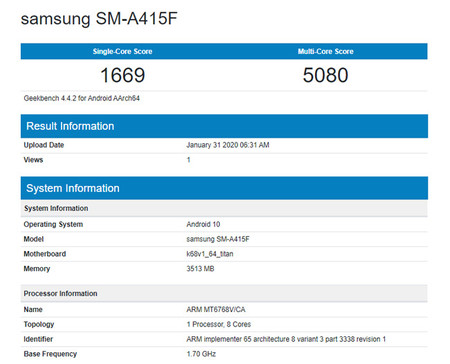Image resolution: width=450 pixels, height=364 pixels.
Task: Click the Model label
Action: click(34, 239)
